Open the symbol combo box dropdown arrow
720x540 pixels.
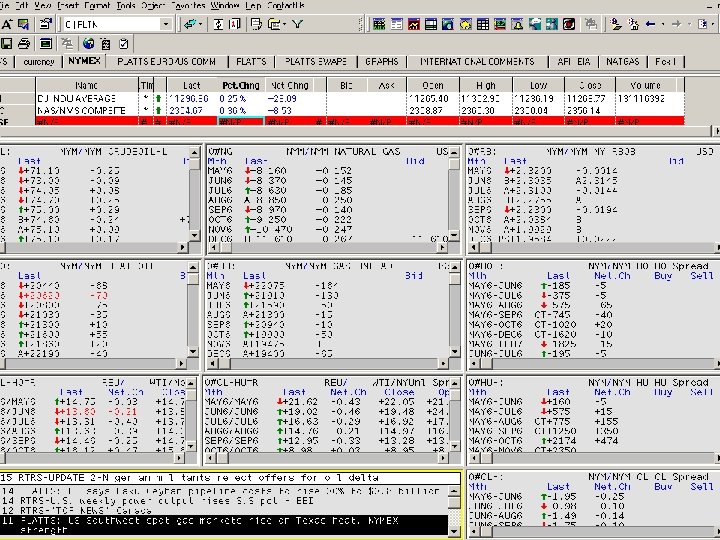tap(166, 24)
